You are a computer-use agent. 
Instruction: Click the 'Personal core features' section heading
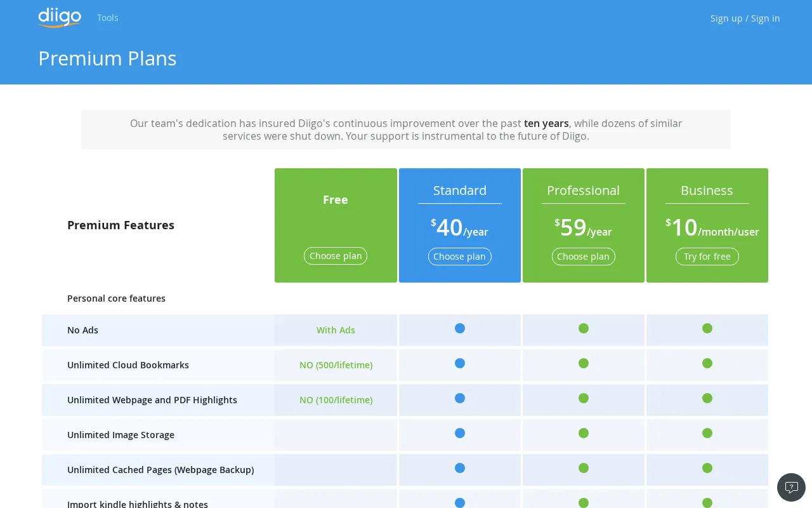pos(116,298)
